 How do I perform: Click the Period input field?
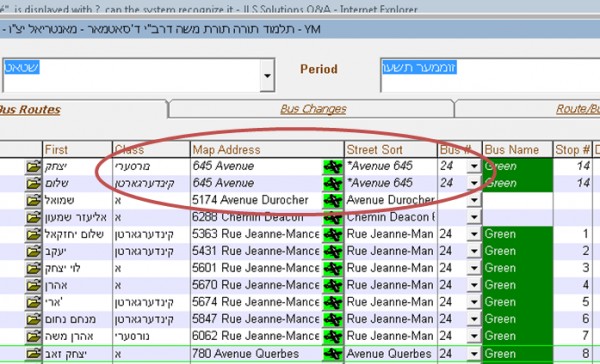[x=490, y=75]
